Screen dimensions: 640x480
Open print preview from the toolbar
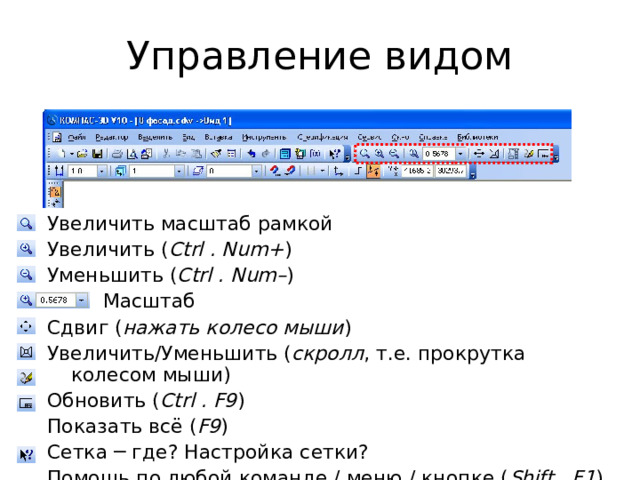point(132,154)
